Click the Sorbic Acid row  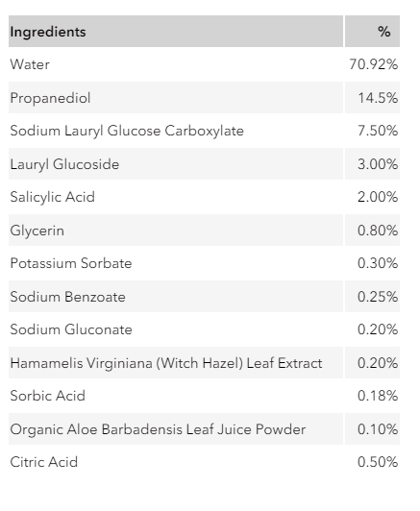[x=204, y=396]
